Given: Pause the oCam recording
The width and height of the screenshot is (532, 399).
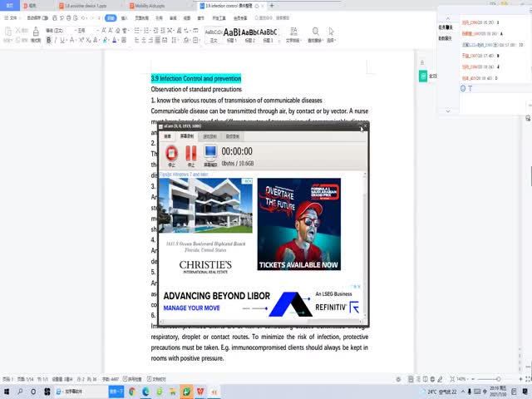Looking at the screenshot, I should click(x=191, y=153).
